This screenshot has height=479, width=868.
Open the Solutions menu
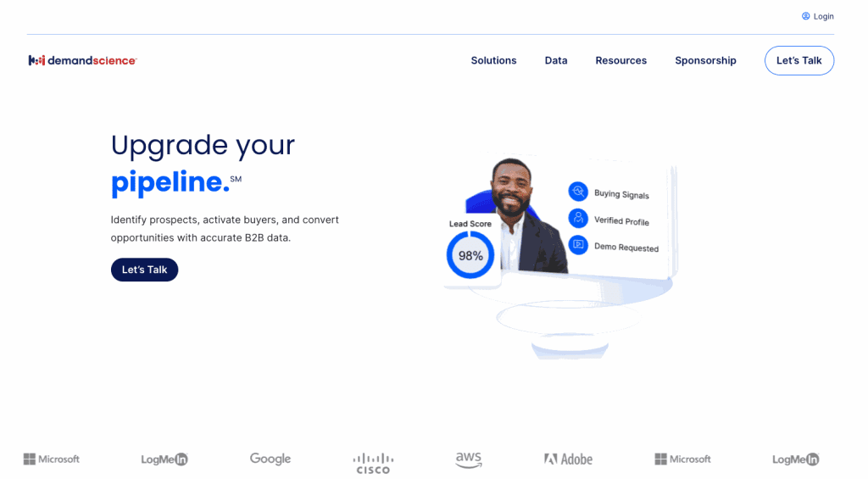point(493,60)
